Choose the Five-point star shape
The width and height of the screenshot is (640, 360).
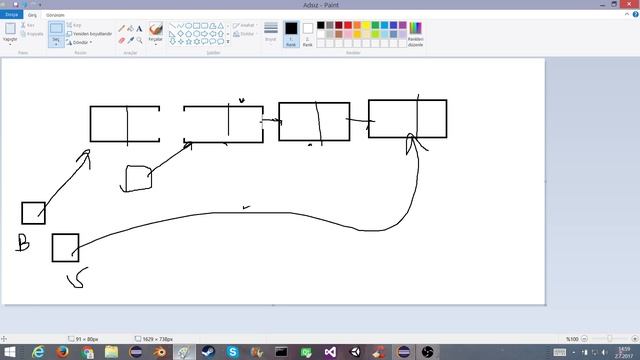click(189, 42)
